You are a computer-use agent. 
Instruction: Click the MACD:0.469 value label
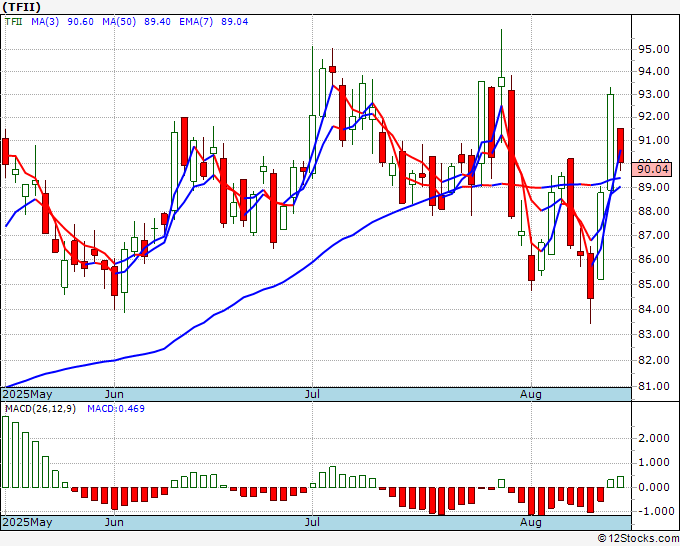pos(116,409)
